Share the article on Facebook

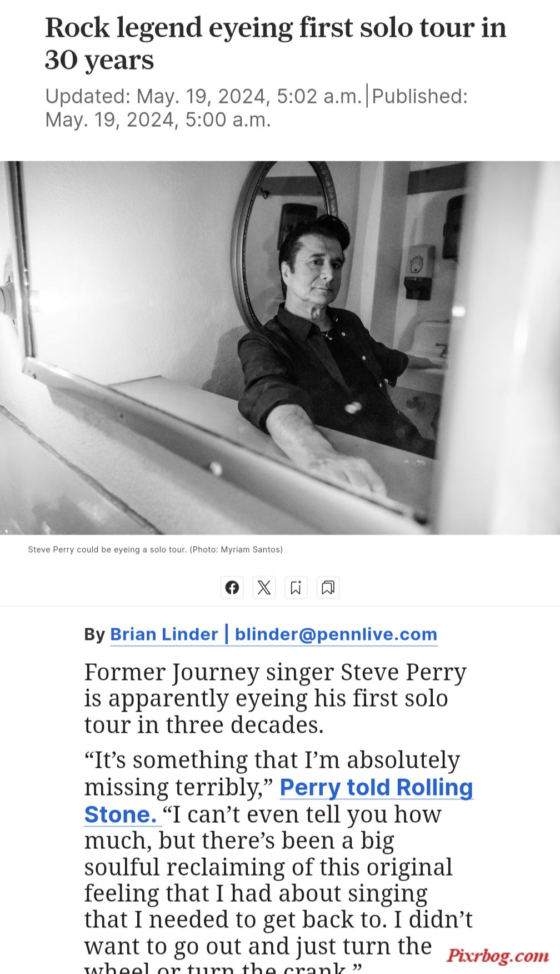pos(232,587)
